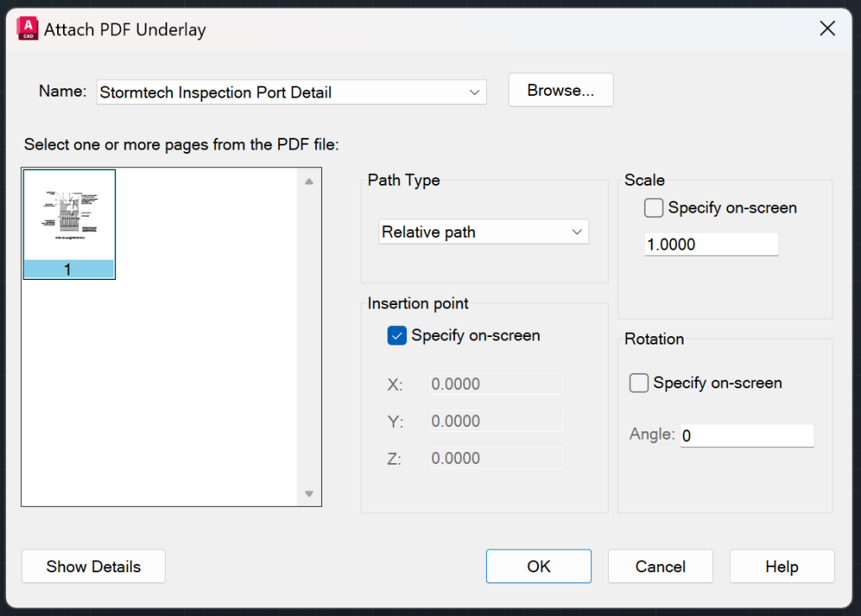The height and width of the screenshot is (616, 861).
Task: Dismiss dialog with Cancel button
Action: [660, 566]
